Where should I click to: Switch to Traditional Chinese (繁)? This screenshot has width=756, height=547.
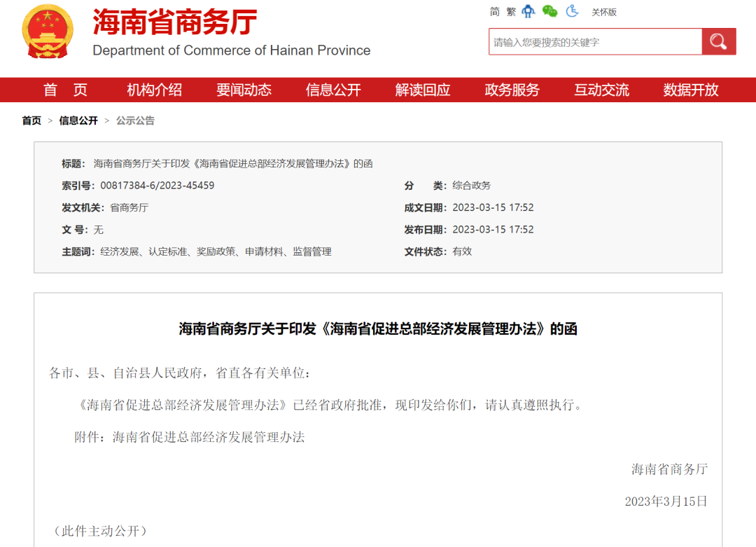[511, 12]
